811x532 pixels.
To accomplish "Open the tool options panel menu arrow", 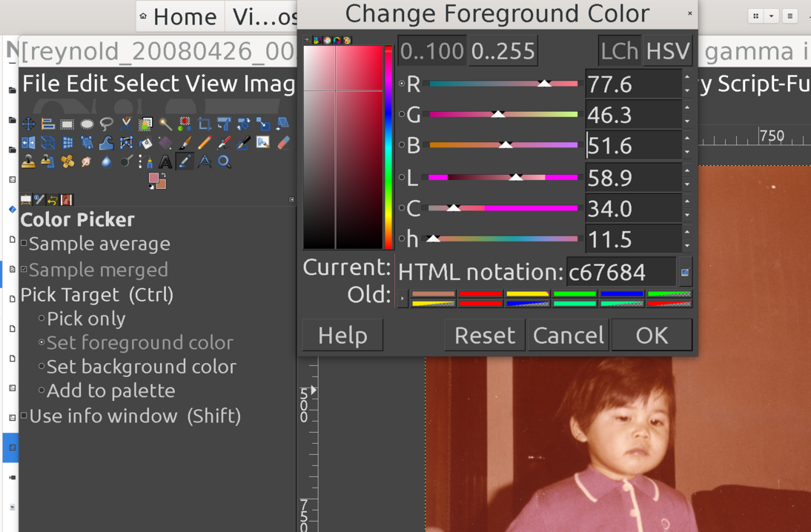I will (x=291, y=199).
